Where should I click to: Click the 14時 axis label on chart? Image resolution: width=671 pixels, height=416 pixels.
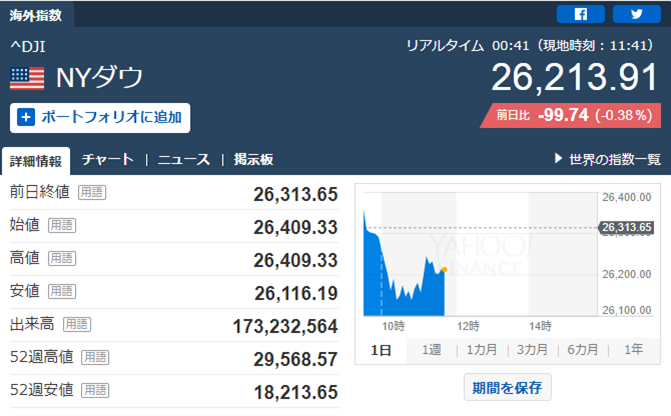(x=540, y=326)
